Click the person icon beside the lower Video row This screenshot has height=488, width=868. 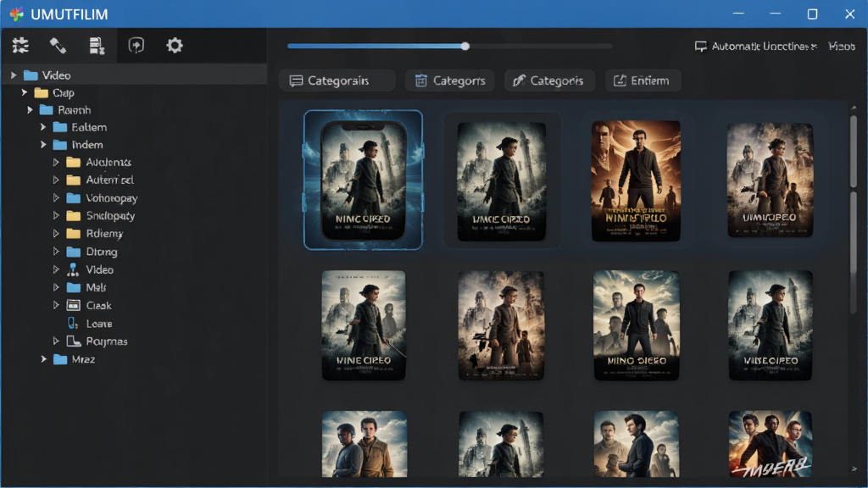(x=73, y=269)
